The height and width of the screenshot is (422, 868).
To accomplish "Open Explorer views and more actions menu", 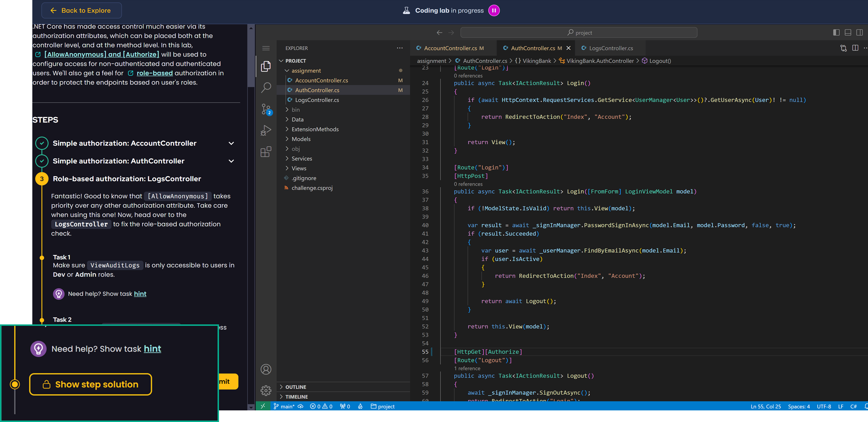I will pos(399,48).
